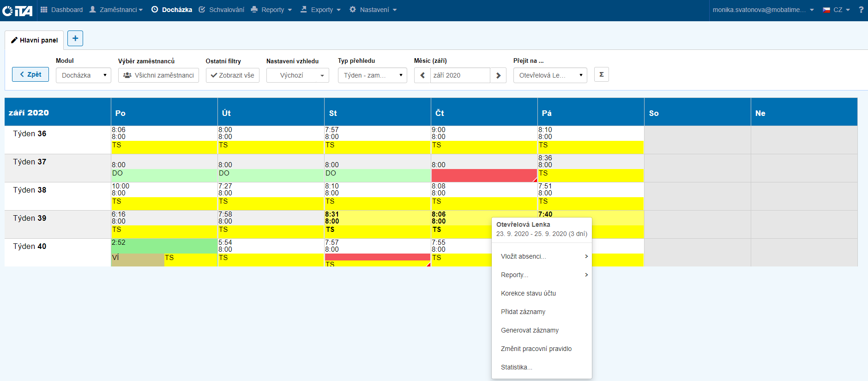The image size is (868, 381).
Task: Click the sigma summary icon
Action: click(x=601, y=75)
